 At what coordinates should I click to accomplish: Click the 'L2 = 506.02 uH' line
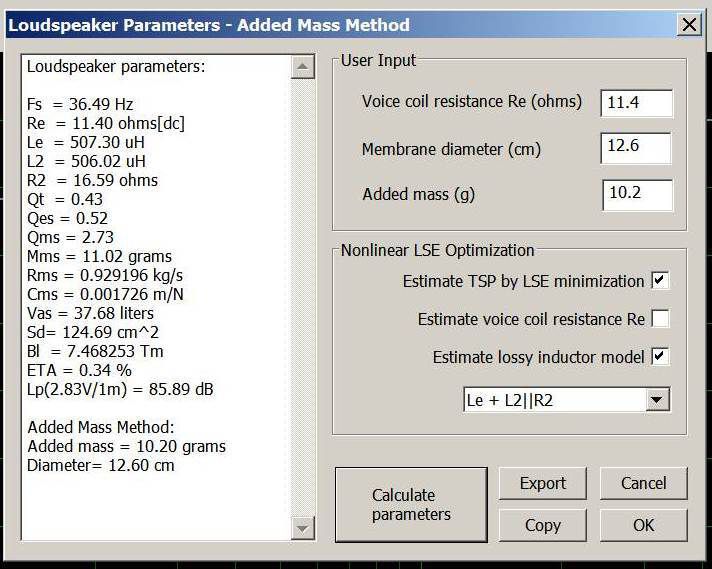[x=86, y=162]
